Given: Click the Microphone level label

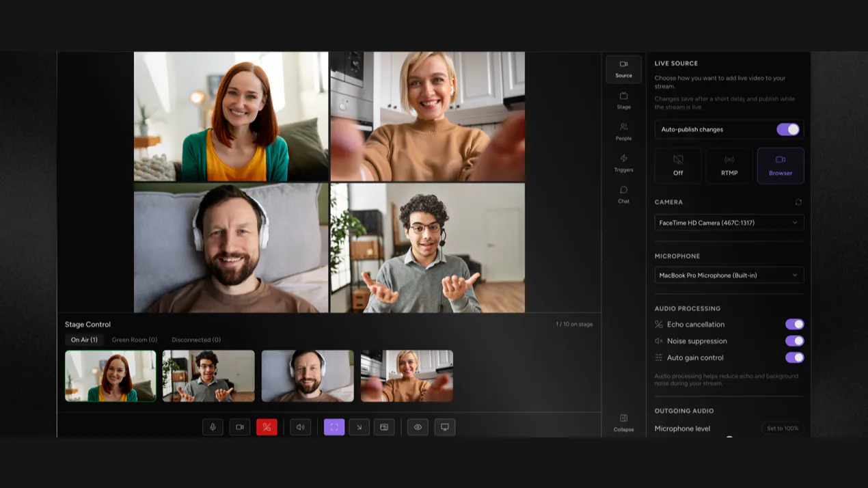Looking at the screenshot, I should (682, 429).
